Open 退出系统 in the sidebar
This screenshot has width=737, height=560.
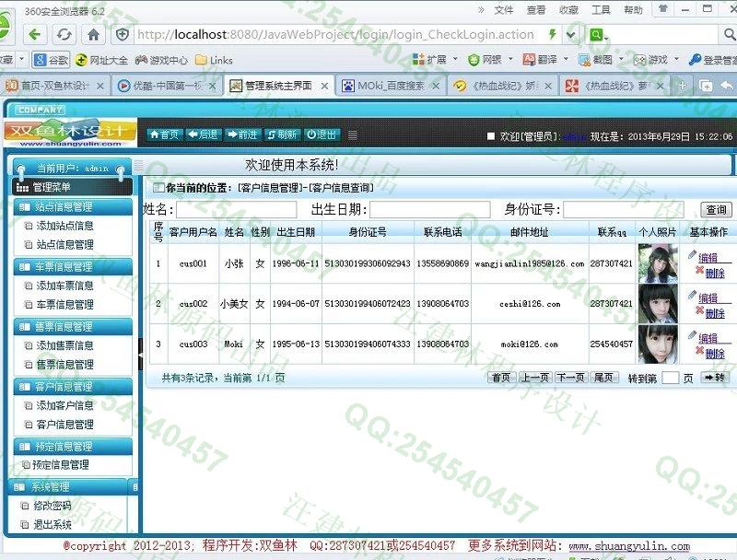tap(52, 525)
